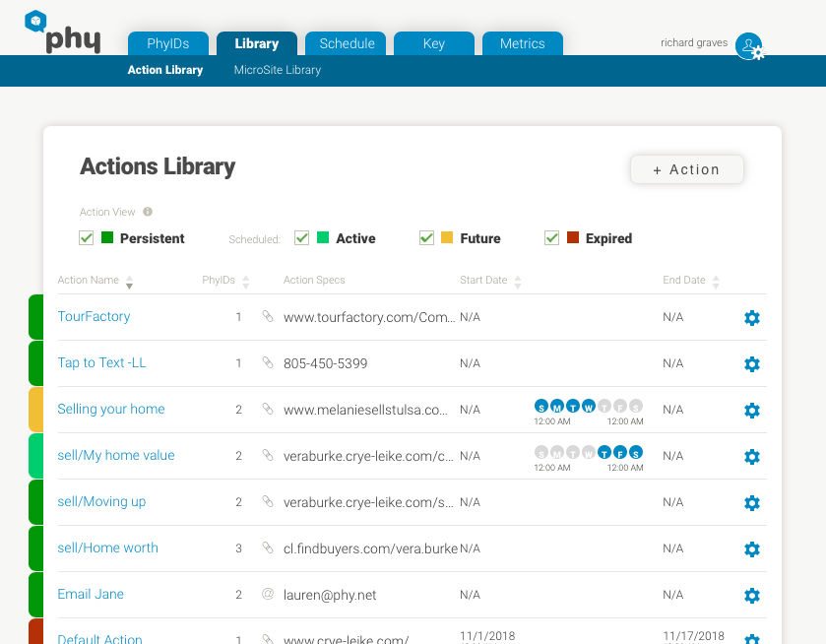Open the sell/My home value action link
Screen dimensions: 826x644
(116, 455)
